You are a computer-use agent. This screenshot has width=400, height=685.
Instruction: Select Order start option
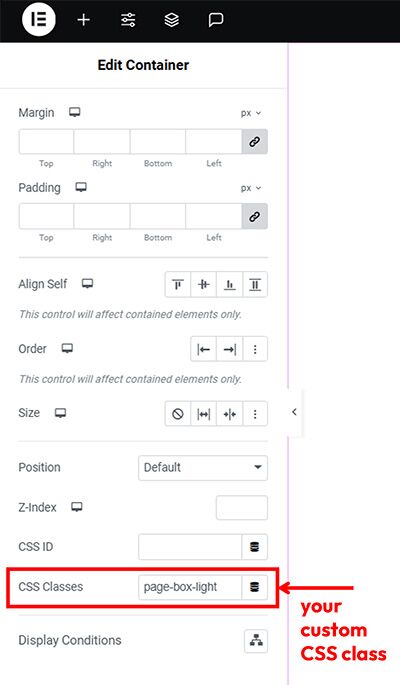[x=203, y=349]
